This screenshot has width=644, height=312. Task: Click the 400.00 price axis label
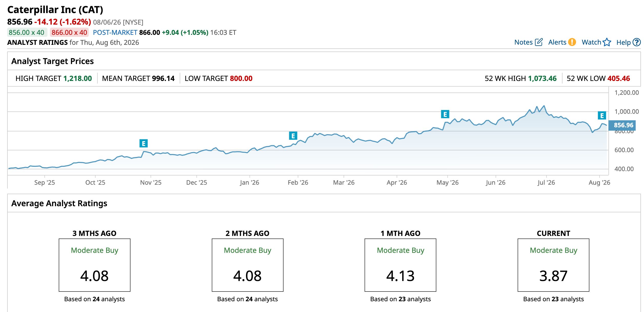624,169
